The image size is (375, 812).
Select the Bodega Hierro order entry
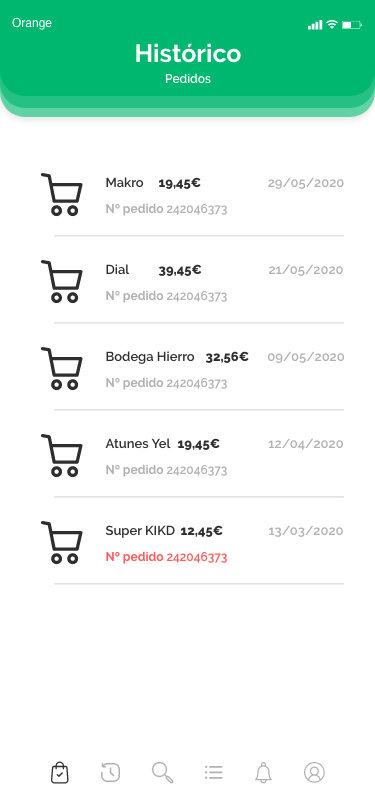(192, 369)
